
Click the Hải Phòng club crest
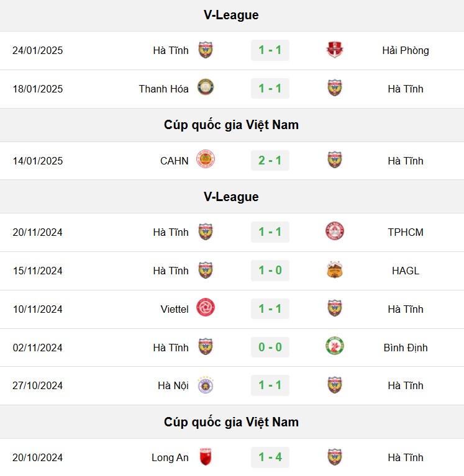[335, 50]
